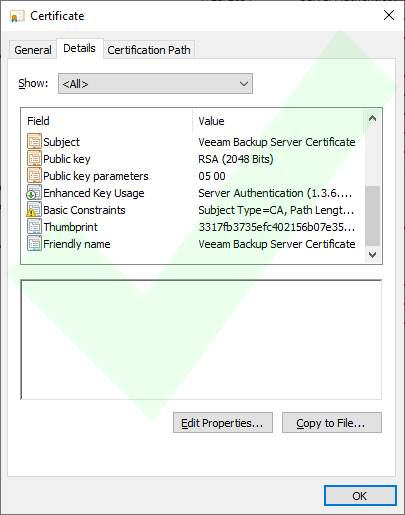Image resolution: width=405 pixels, height=515 pixels.
Task: Select the Thumbprint row label
Action: [71, 227]
